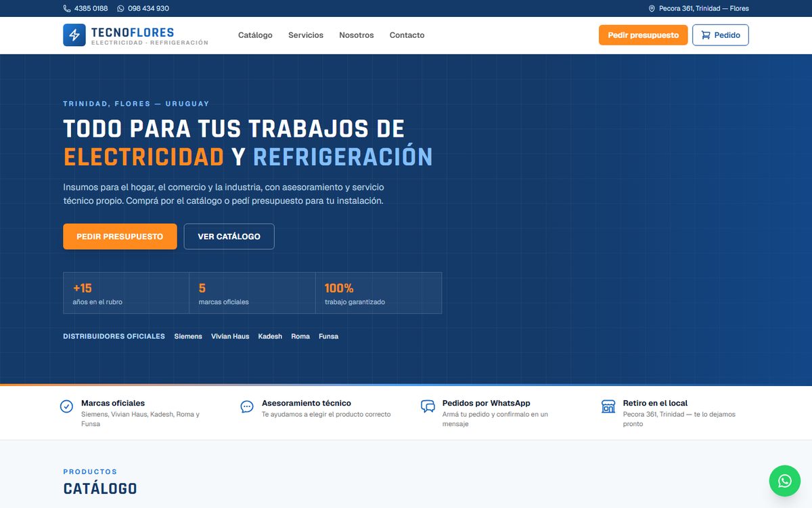Viewport: 812px width, 508px height.
Task: Click the Siemens distributor name
Action: point(188,337)
